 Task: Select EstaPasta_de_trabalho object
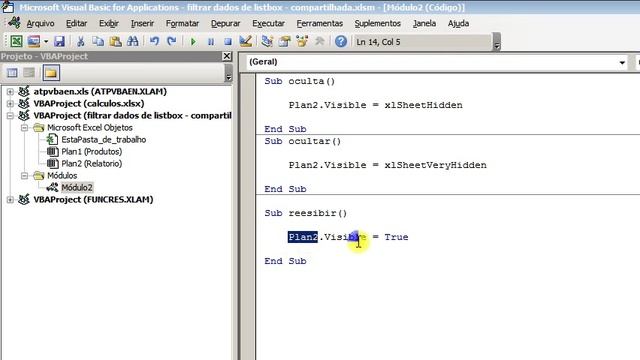coord(104,140)
